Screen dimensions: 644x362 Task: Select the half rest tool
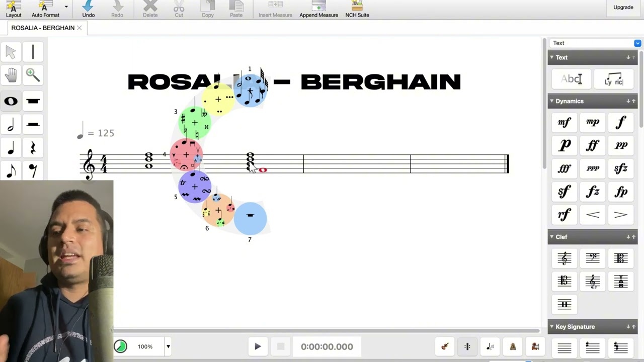click(33, 124)
